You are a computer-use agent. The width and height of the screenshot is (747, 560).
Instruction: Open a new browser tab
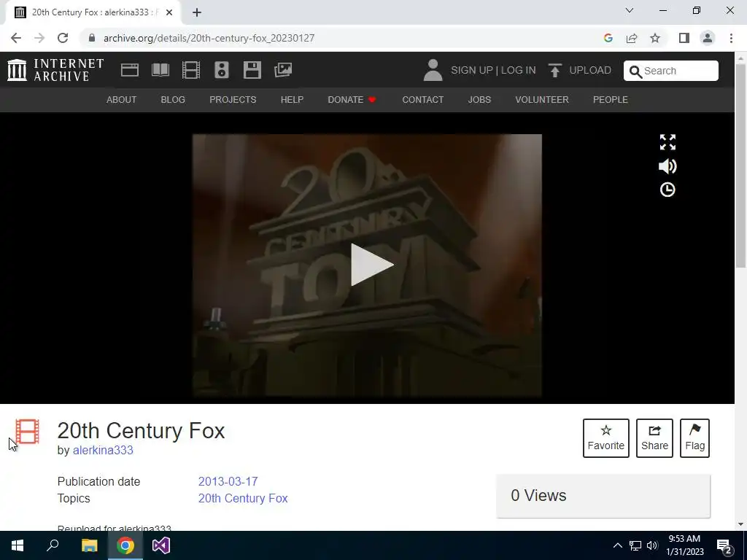(197, 12)
